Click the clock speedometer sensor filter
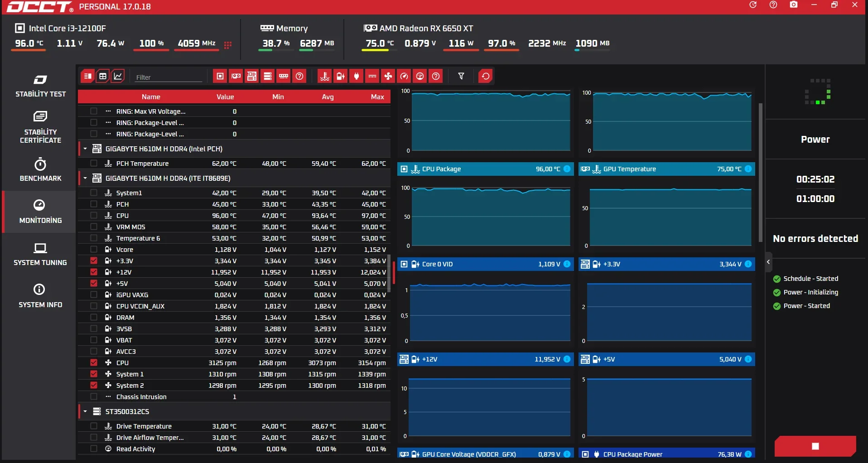The width and height of the screenshot is (868, 463). (404, 76)
